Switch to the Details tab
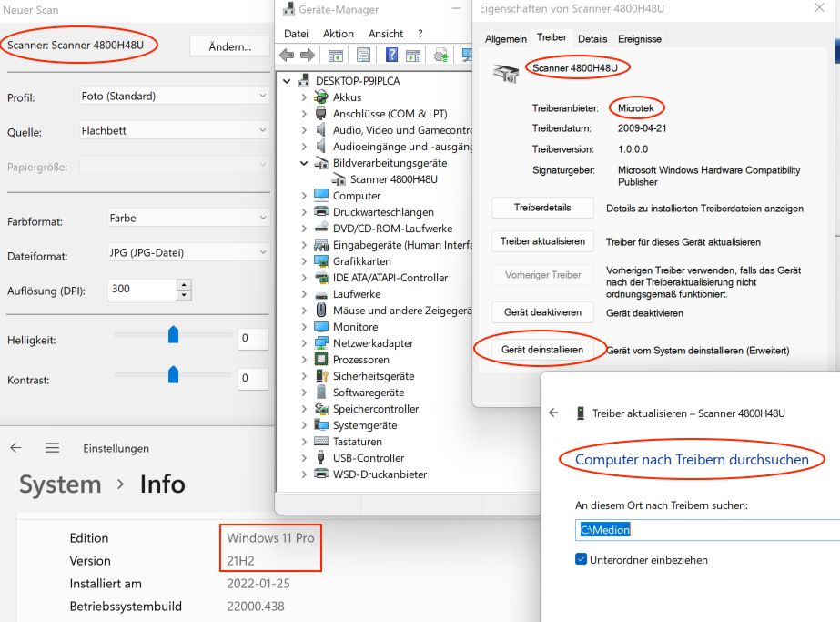Viewport: 840px width, 622px height. tap(592, 39)
